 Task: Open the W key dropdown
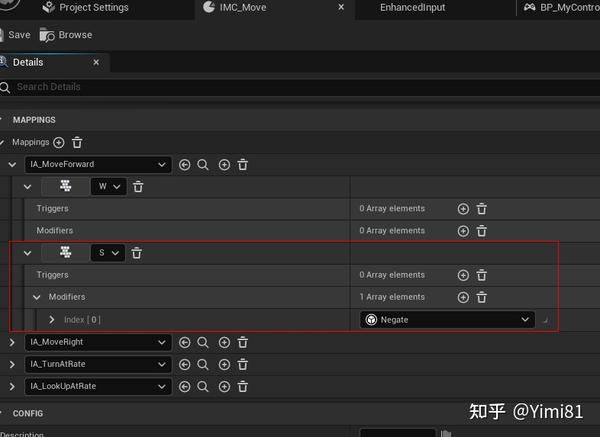(109, 186)
